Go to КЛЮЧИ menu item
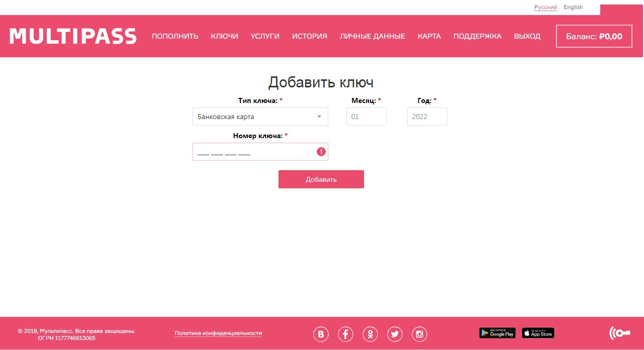Image resolution: width=644 pixels, height=350 pixels. 224,36
